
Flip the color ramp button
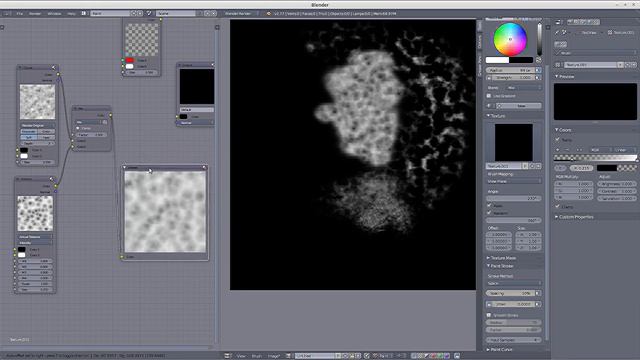pyautogui.click(x=579, y=150)
